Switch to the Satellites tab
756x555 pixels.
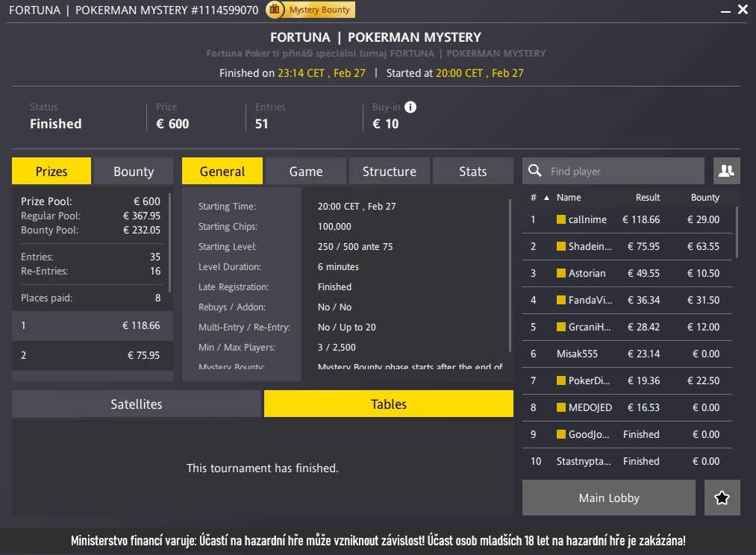click(137, 404)
